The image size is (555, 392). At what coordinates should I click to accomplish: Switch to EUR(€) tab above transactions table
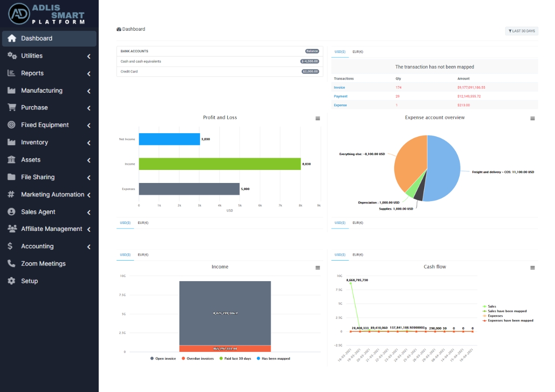pos(358,52)
